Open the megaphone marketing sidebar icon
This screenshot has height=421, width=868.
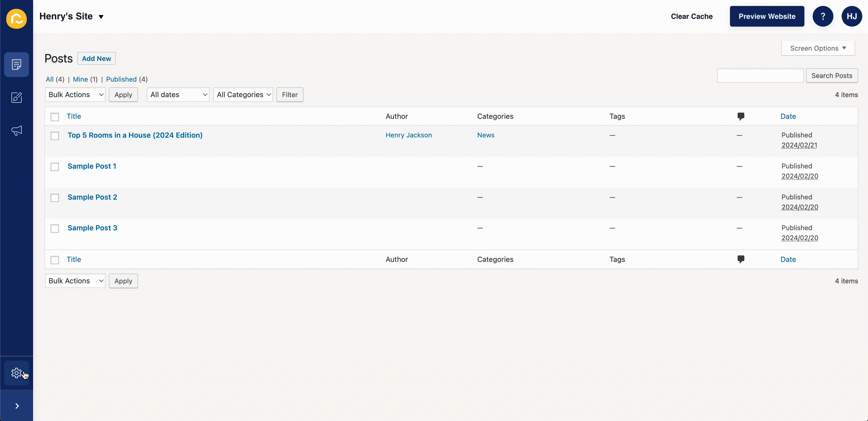coord(16,130)
